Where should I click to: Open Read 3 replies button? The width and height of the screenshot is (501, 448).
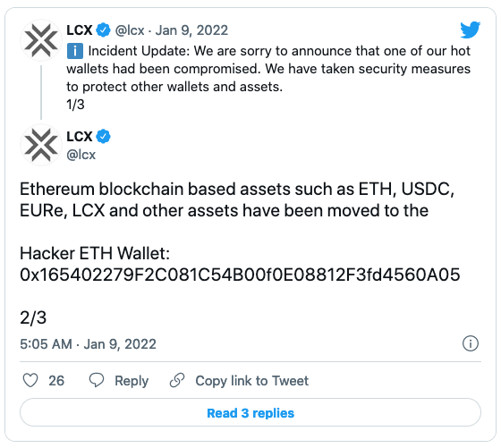coord(250,412)
